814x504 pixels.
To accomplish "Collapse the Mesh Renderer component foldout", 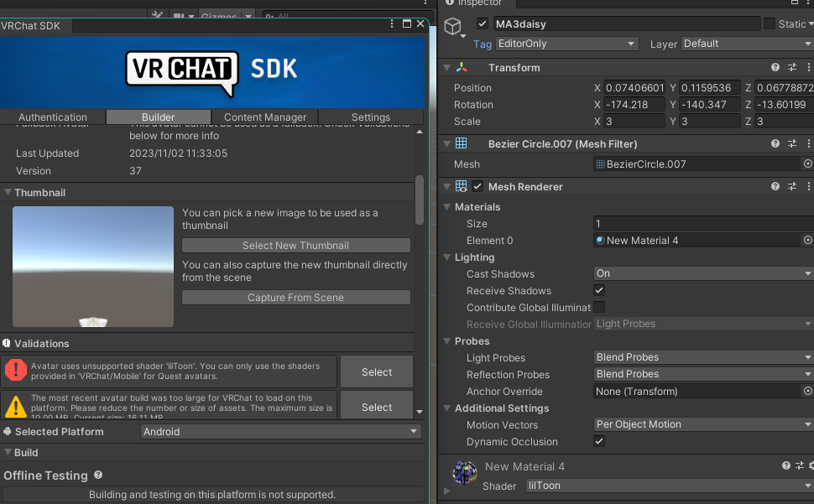I will (x=446, y=186).
